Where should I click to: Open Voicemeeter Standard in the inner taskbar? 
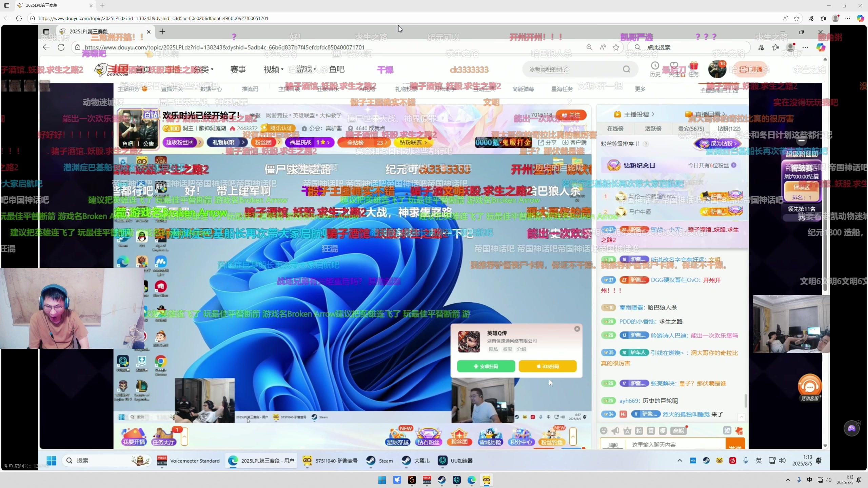(x=189, y=461)
